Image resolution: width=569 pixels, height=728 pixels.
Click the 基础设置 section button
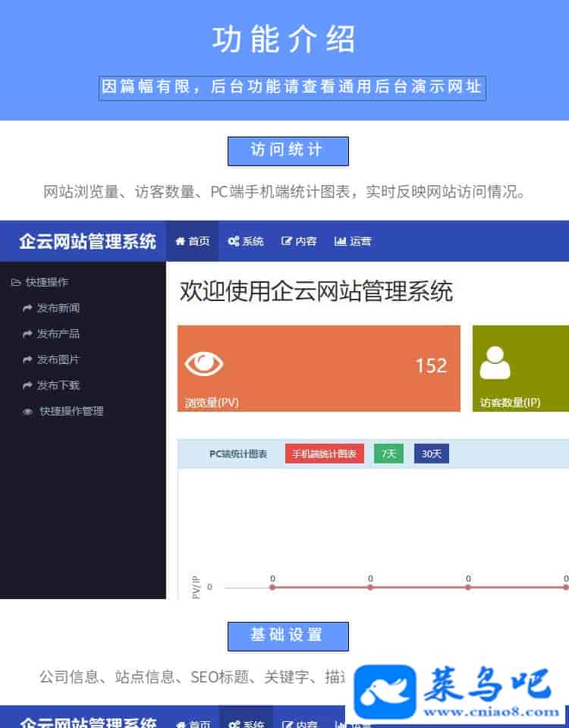(x=288, y=636)
